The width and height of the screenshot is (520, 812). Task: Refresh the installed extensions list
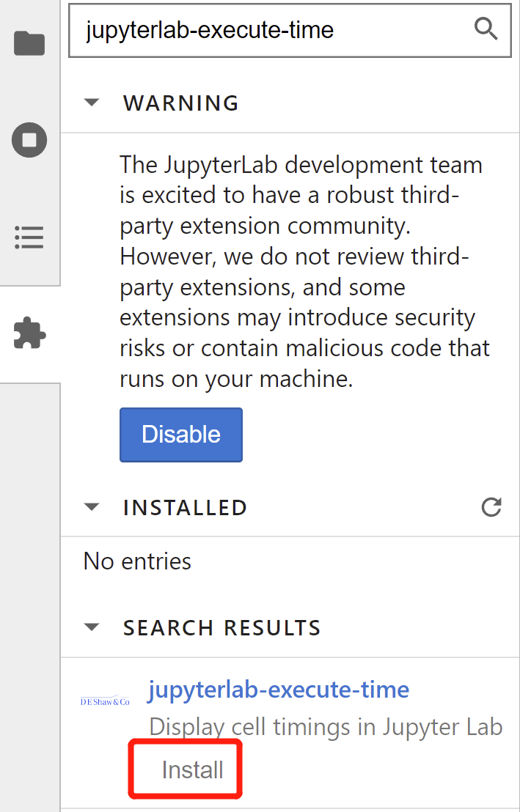[x=491, y=507]
